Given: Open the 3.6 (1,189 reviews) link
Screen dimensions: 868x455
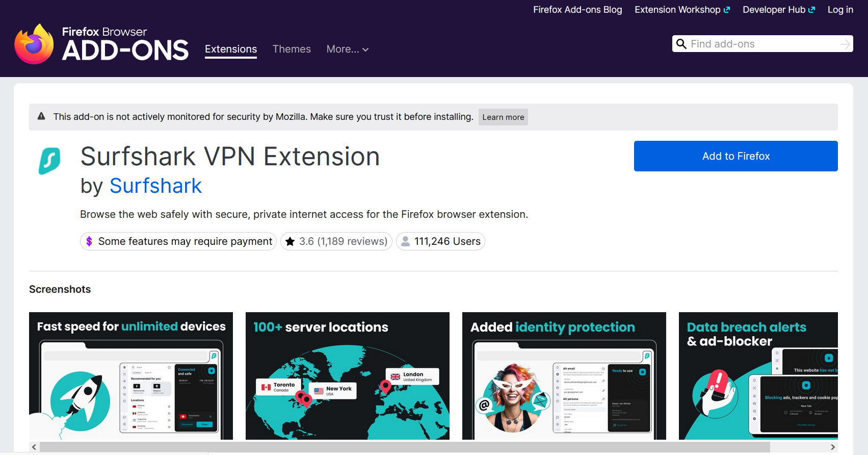Looking at the screenshot, I should pyautogui.click(x=336, y=241).
